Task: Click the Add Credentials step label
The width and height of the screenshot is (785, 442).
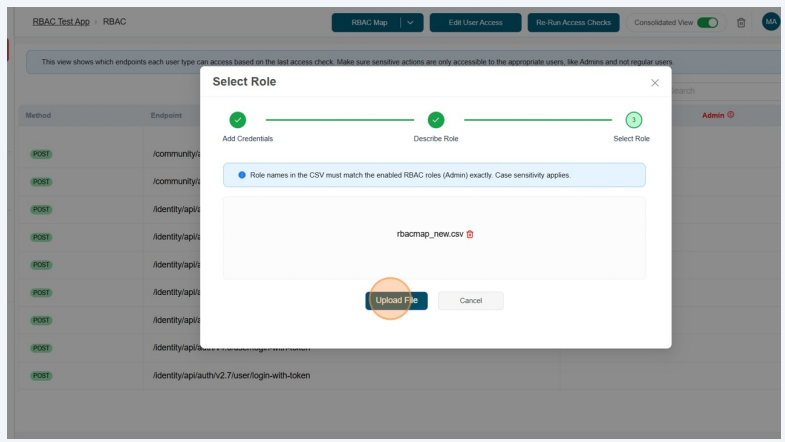Action: pyautogui.click(x=247, y=139)
